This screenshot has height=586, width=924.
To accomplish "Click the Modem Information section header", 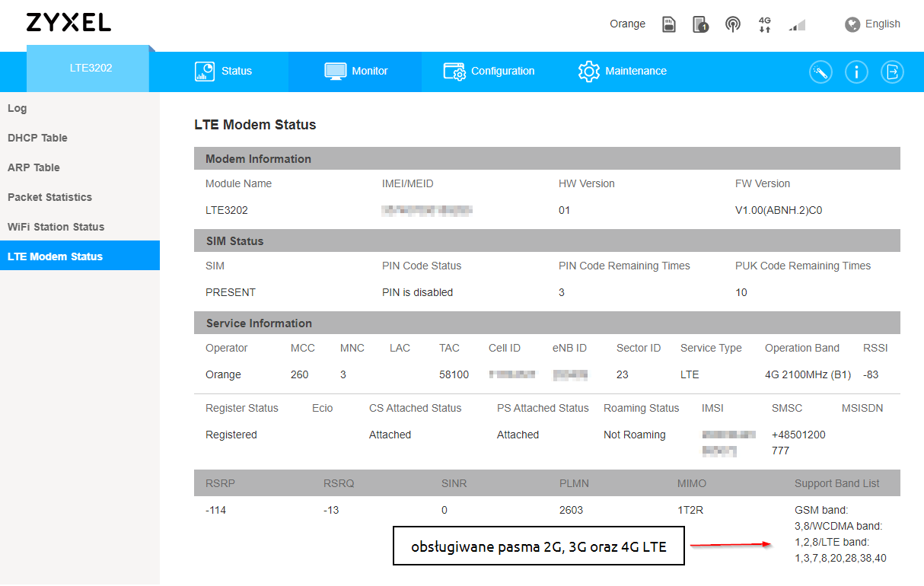I will click(547, 158).
